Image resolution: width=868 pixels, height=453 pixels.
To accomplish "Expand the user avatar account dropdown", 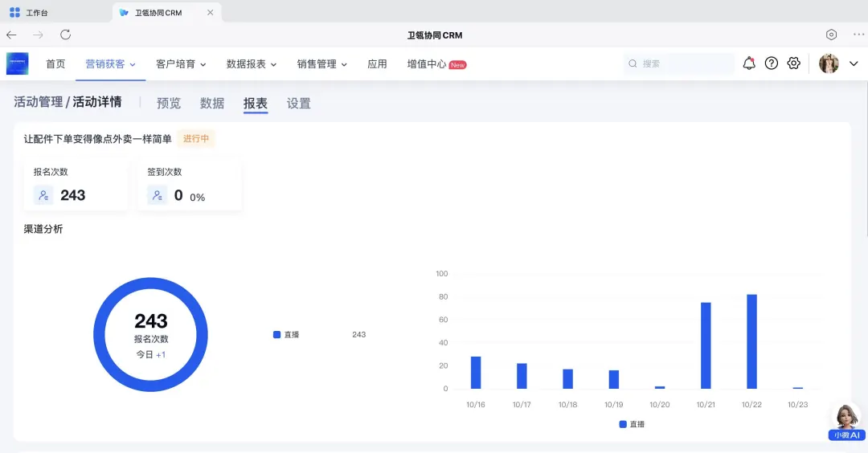I will [839, 63].
